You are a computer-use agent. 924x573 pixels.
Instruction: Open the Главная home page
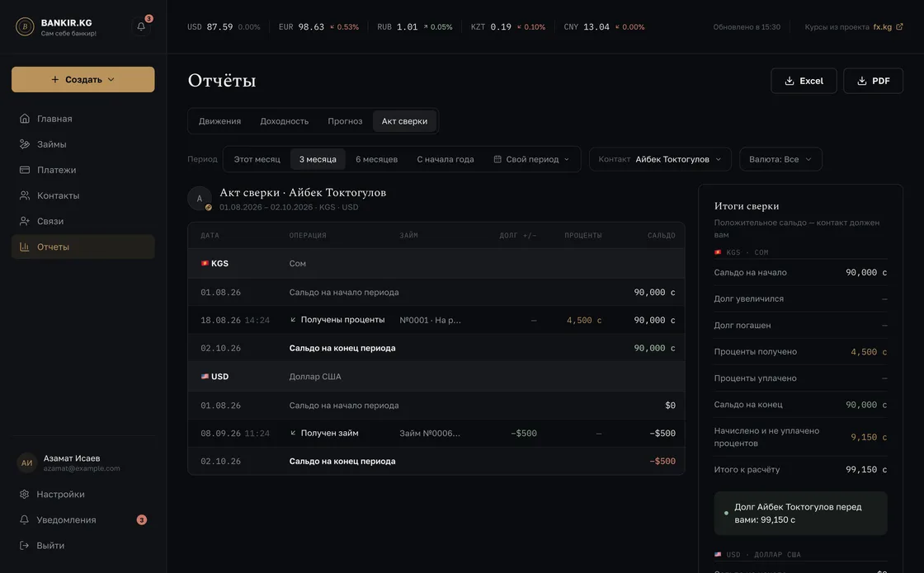[83, 119]
